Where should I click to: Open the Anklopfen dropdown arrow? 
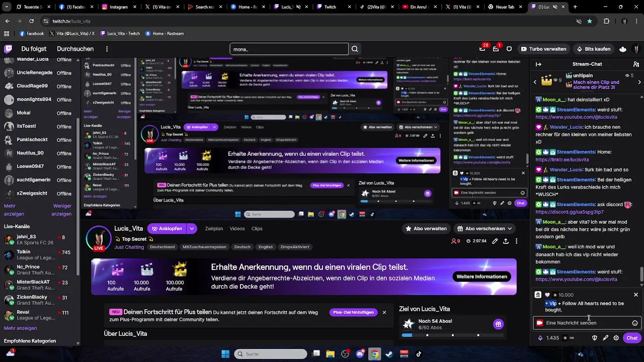point(192,228)
